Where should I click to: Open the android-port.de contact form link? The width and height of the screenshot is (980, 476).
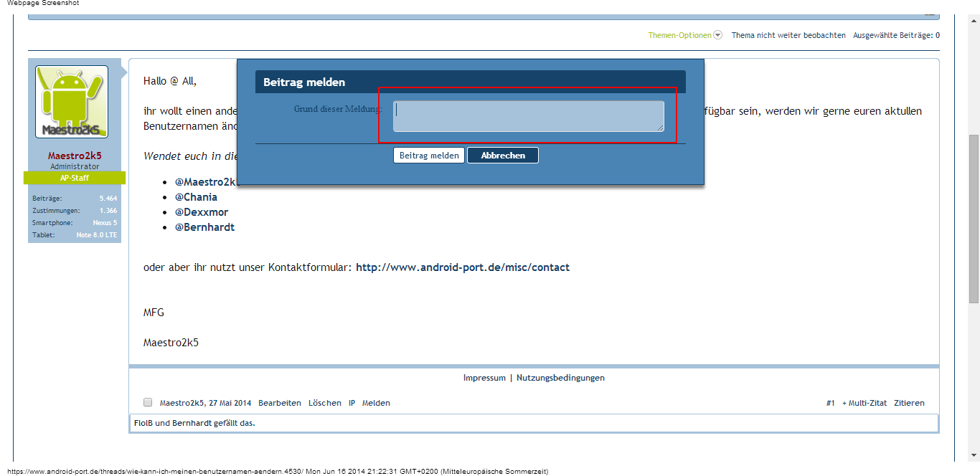pos(462,267)
